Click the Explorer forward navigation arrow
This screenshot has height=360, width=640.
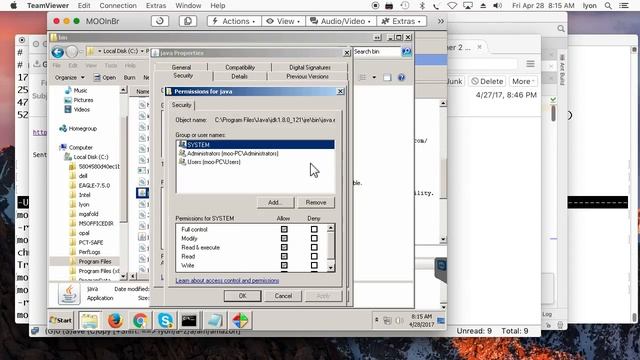coord(72,52)
